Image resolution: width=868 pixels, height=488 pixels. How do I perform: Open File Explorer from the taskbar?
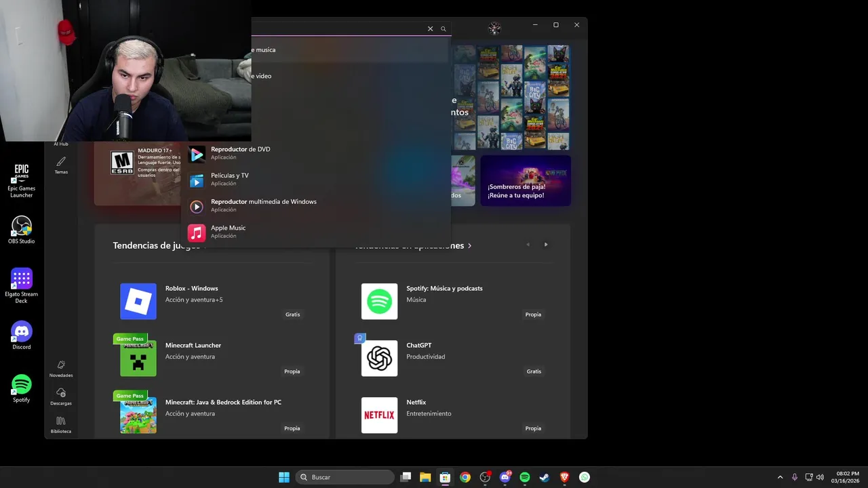coord(425,477)
